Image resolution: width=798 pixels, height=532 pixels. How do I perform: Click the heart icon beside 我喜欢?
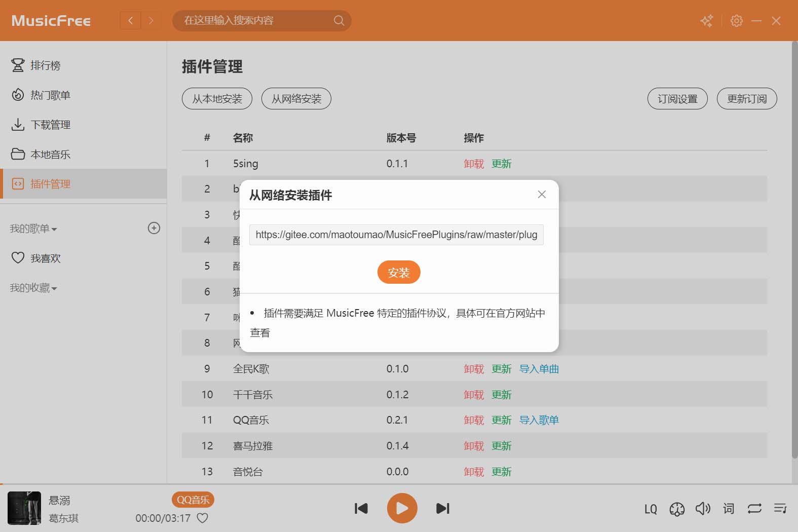(18, 258)
